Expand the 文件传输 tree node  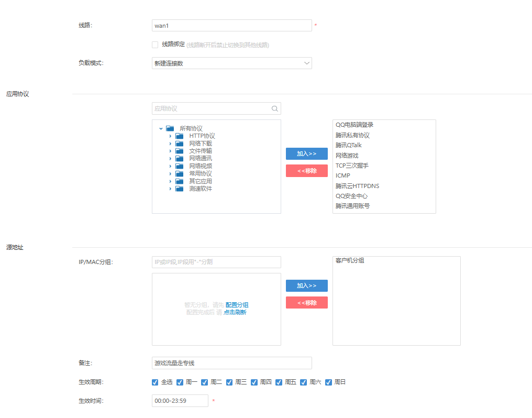click(170, 151)
